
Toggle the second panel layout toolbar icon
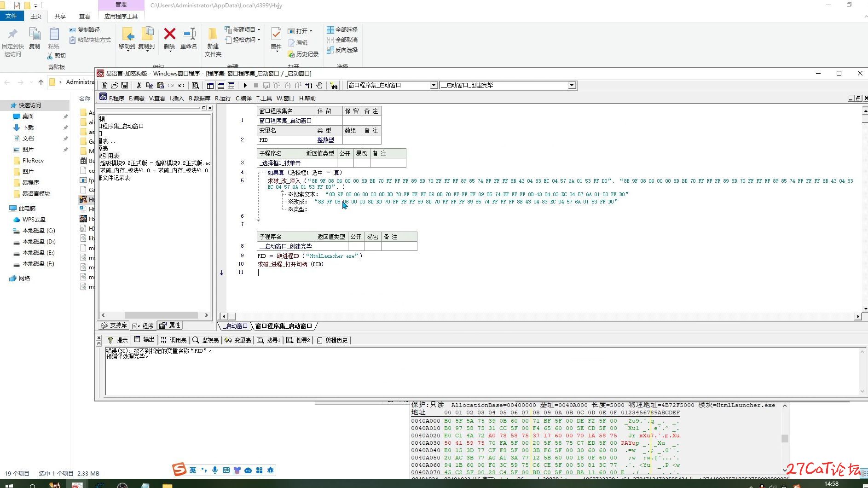221,85
